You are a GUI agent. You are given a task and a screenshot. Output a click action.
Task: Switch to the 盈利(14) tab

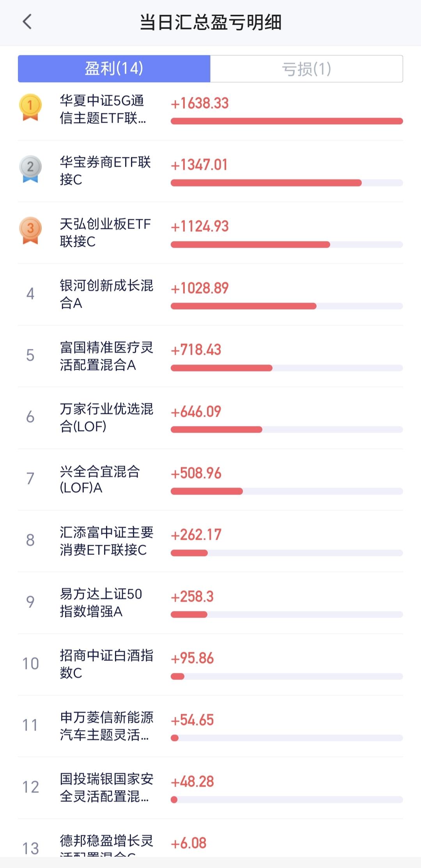click(x=114, y=69)
